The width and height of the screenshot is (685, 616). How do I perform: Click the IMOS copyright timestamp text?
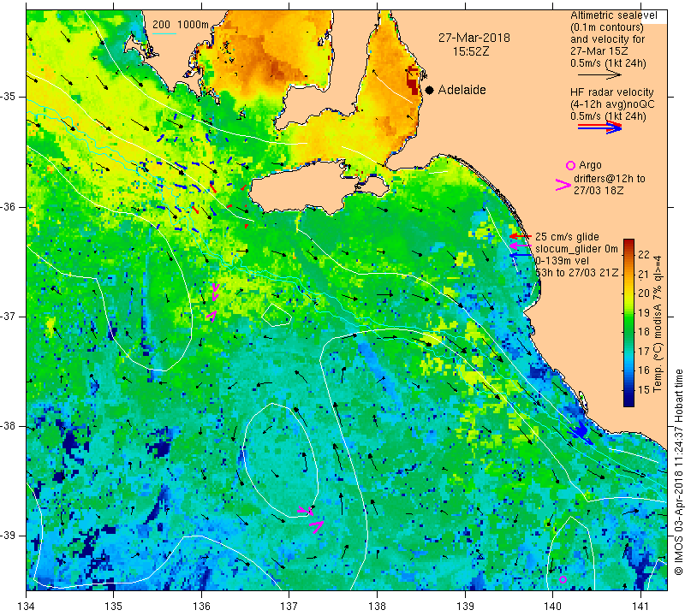tap(678, 471)
